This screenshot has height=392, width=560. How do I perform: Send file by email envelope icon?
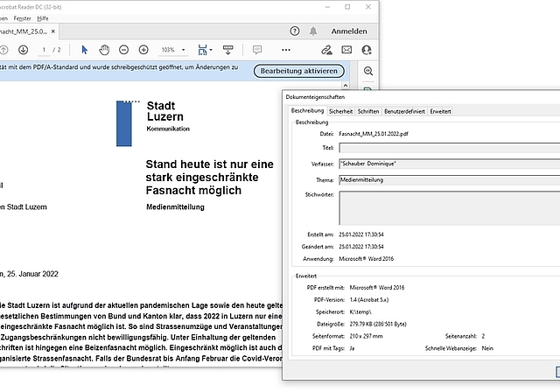point(346,50)
